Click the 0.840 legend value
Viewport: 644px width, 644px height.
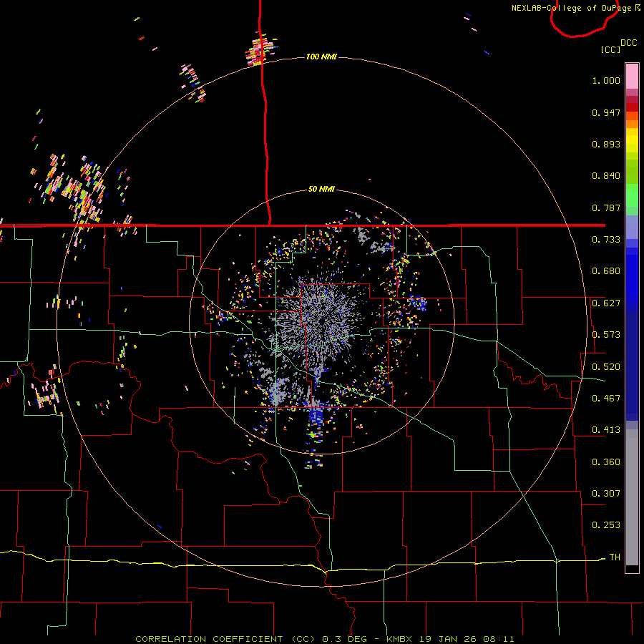(x=606, y=176)
